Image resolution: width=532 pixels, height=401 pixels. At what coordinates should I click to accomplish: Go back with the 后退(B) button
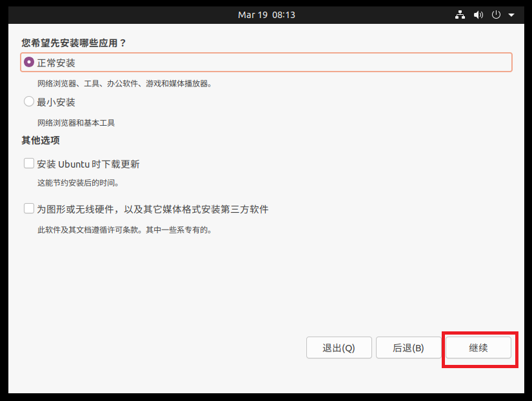click(408, 347)
